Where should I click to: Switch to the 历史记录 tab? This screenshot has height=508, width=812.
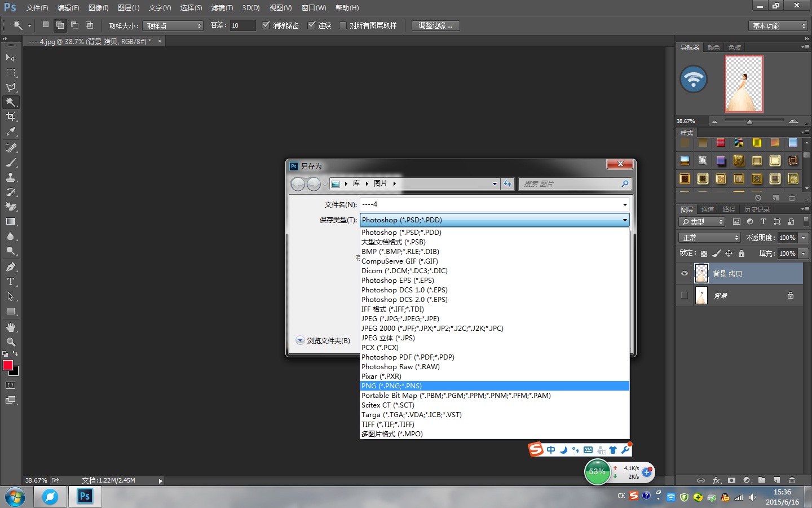757,209
